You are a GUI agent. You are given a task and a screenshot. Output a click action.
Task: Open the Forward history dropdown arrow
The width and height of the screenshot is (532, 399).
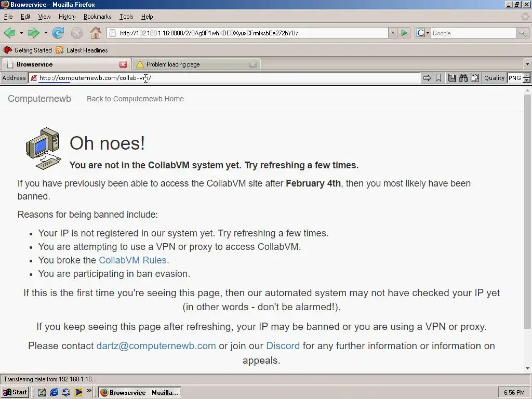[46, 33]
